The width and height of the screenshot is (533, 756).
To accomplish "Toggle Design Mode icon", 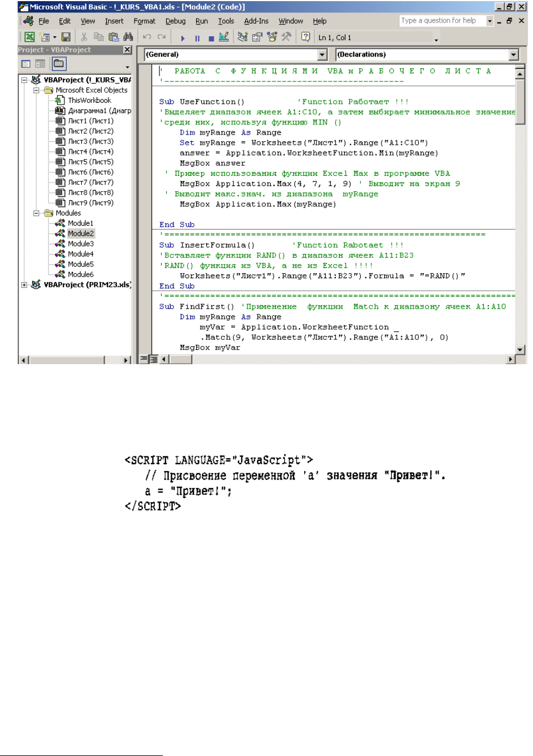I will pyautogui.click(x=224, y=37).
